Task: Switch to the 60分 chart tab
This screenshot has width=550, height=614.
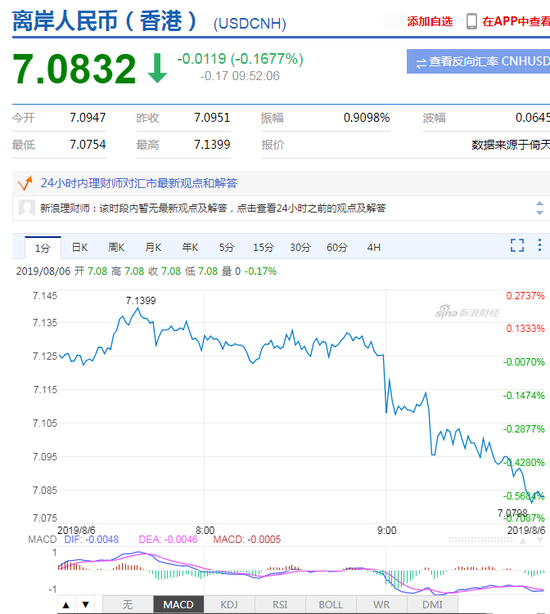Action: pos(337,247)
